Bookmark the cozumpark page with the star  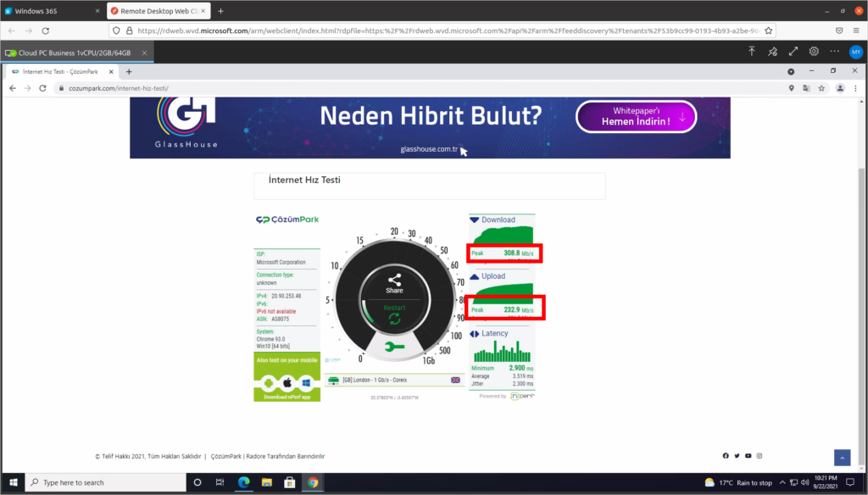(x=821, y=88)
